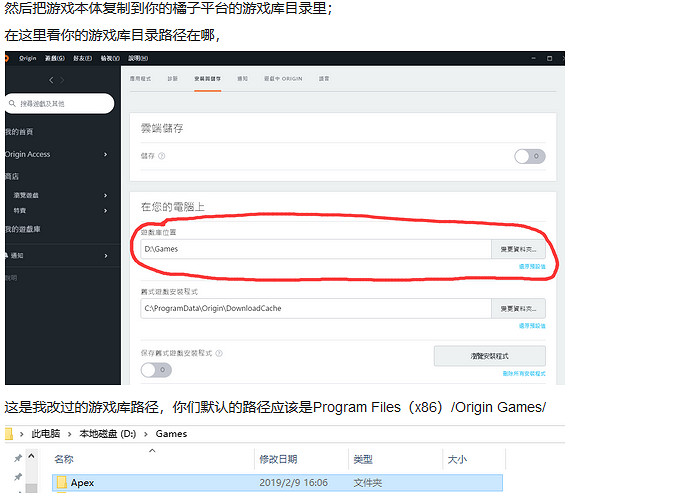Click 變更資料夾 button for game library location

518,249
